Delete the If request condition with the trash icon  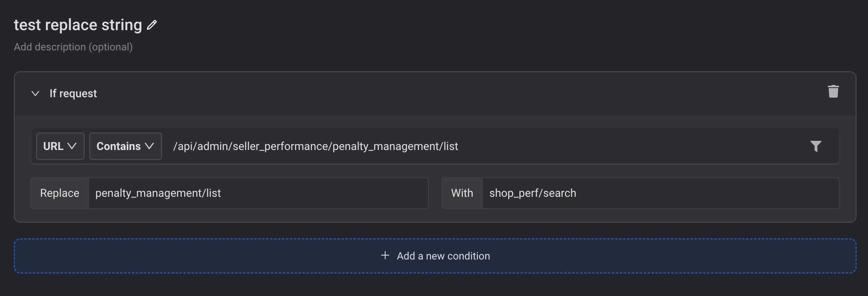click(833, 91)
